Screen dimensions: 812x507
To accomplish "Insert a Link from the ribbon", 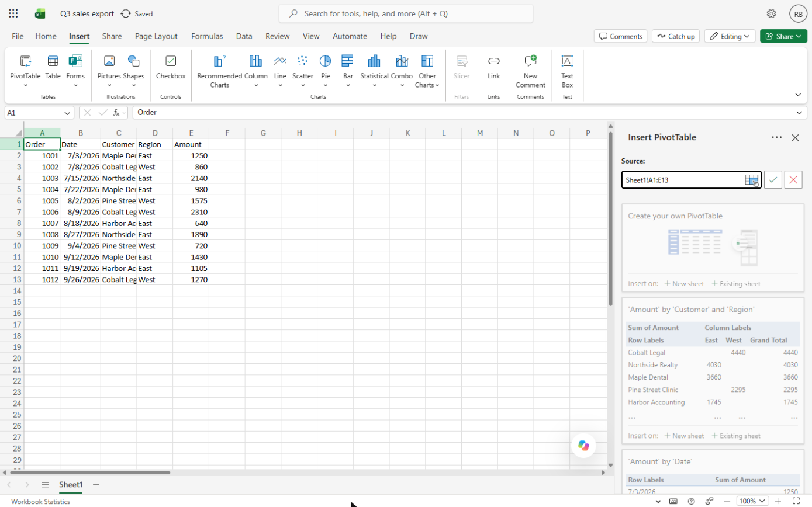I will coord(494,66).
